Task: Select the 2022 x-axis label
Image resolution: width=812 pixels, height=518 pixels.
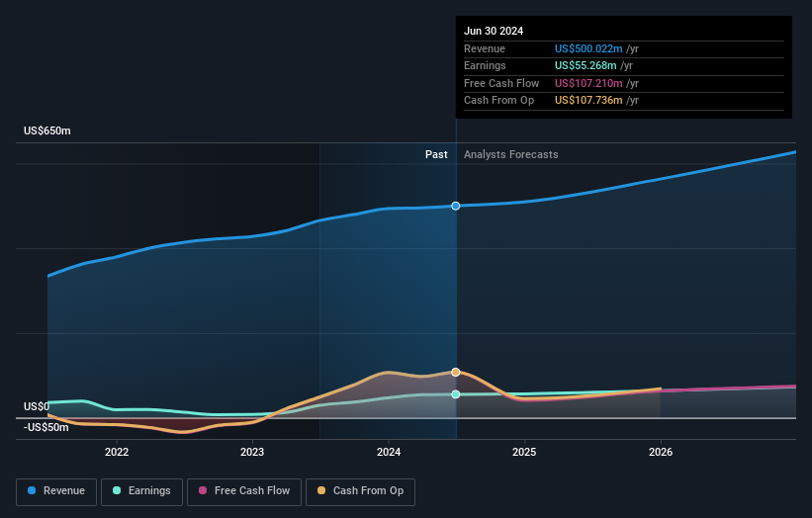Action: [117, 452]
